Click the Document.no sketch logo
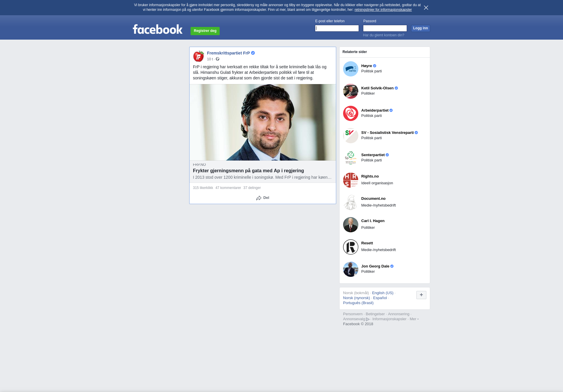Viewport: 563px width, 392px height. [x=351, y=202]
